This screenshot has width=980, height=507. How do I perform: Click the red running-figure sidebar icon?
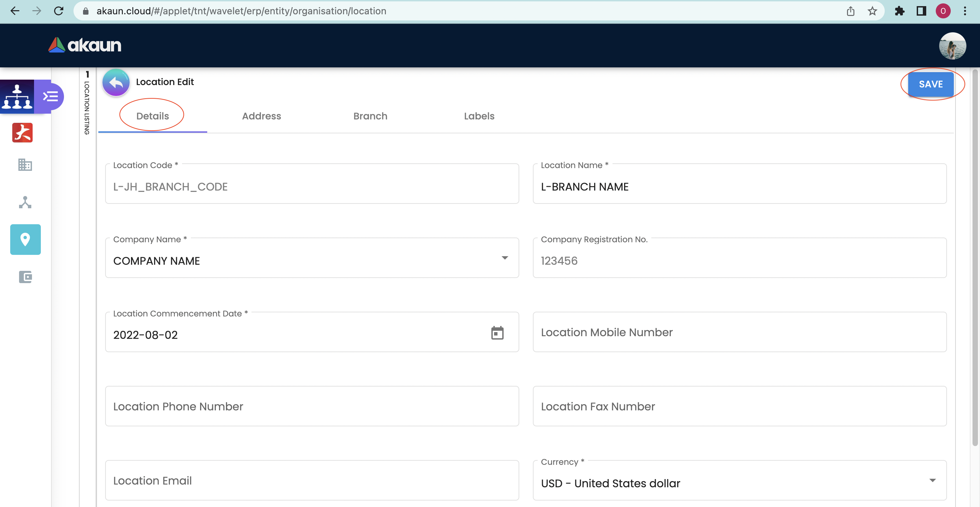(22, 133)
